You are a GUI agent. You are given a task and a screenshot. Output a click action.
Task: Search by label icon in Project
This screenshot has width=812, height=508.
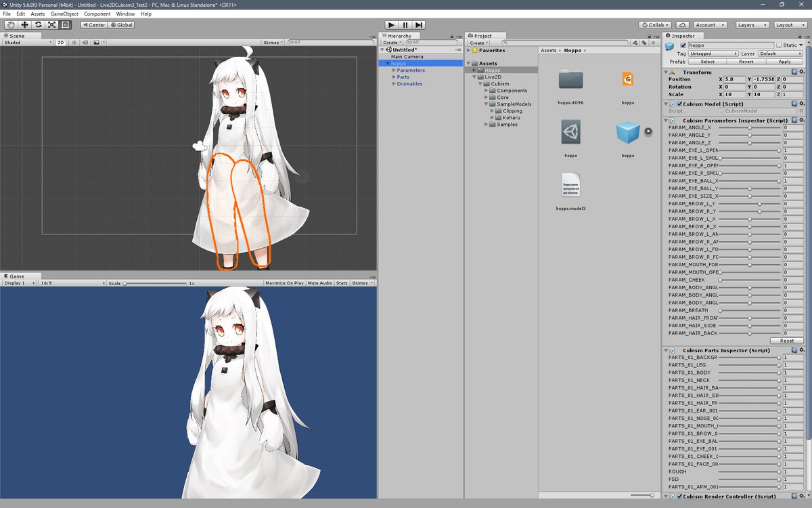point(644,43)
